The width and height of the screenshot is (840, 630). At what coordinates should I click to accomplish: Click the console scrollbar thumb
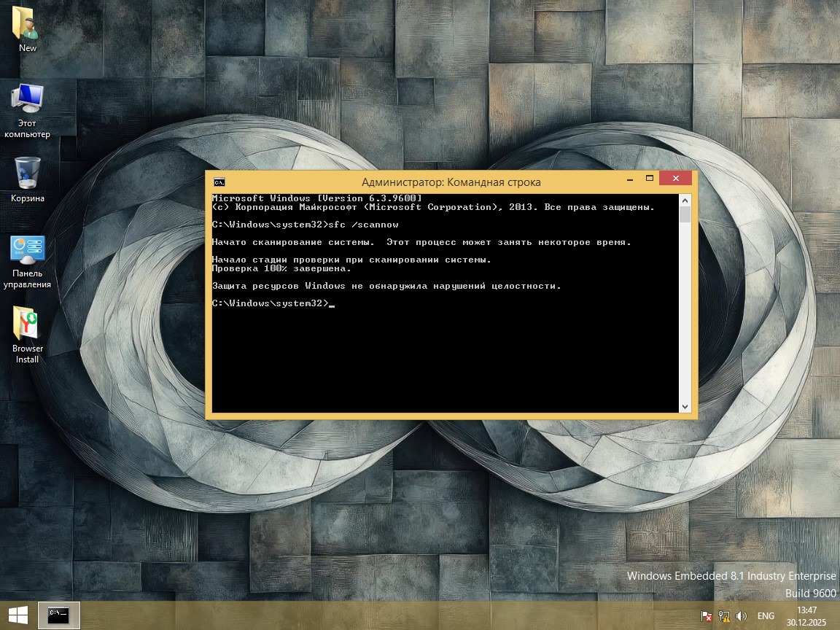tap(685, 214)
